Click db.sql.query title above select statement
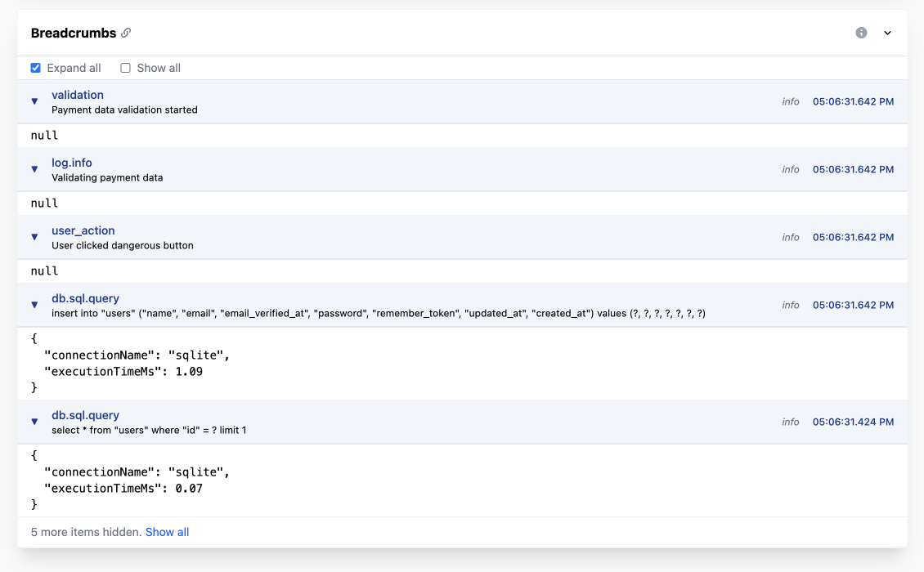The image size is (924, 572). click(x=85, y=415)
